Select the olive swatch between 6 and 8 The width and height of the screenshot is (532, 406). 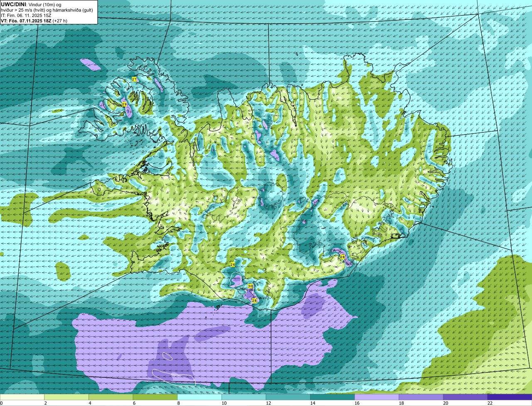(155, 397)
